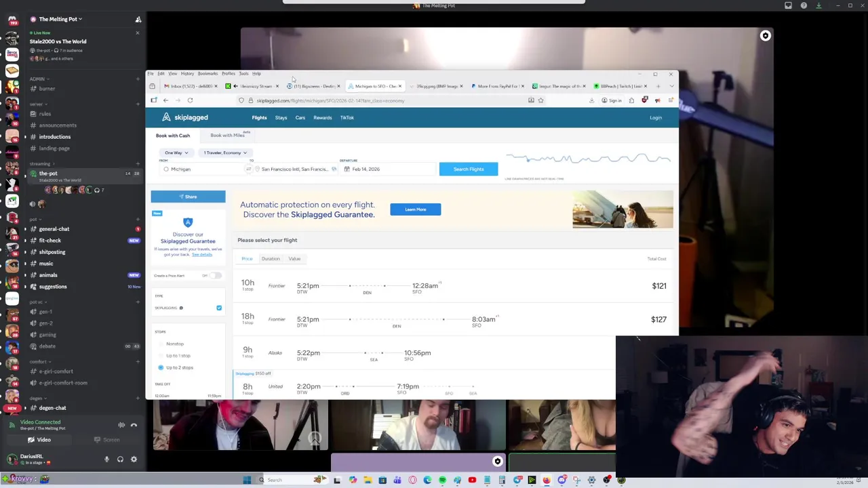Viewport: 868px width, 488px height.
Task: Open the 1 Traveler, Economy dropdown
Action: click(225, 153)
